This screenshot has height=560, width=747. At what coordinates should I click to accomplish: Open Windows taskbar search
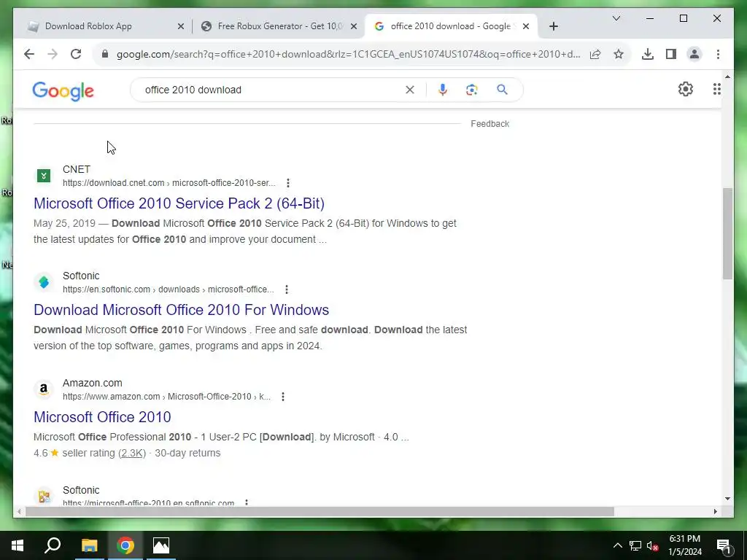(x=53, y=545)
